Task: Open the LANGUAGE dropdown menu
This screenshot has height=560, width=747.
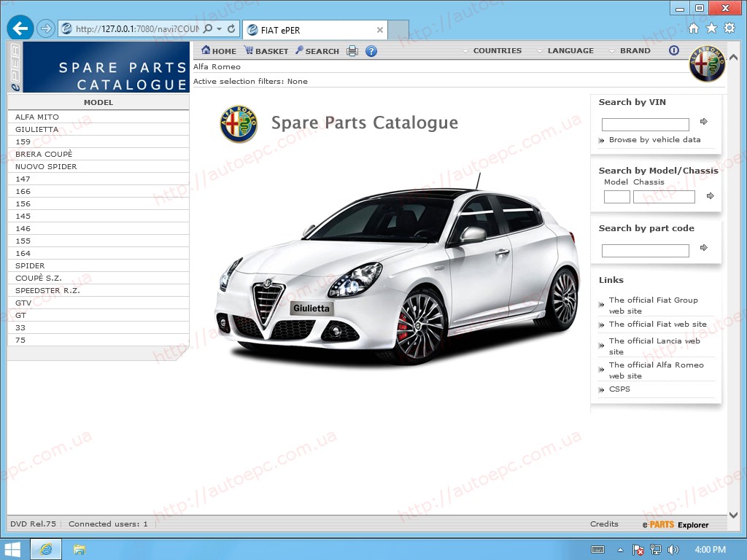Action: click(x=565, y=51)
